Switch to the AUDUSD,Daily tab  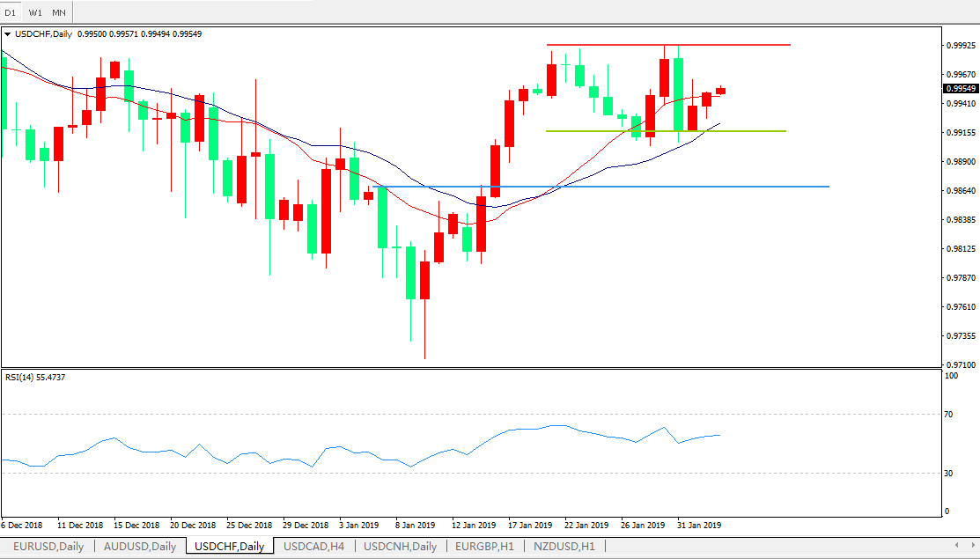140,547
